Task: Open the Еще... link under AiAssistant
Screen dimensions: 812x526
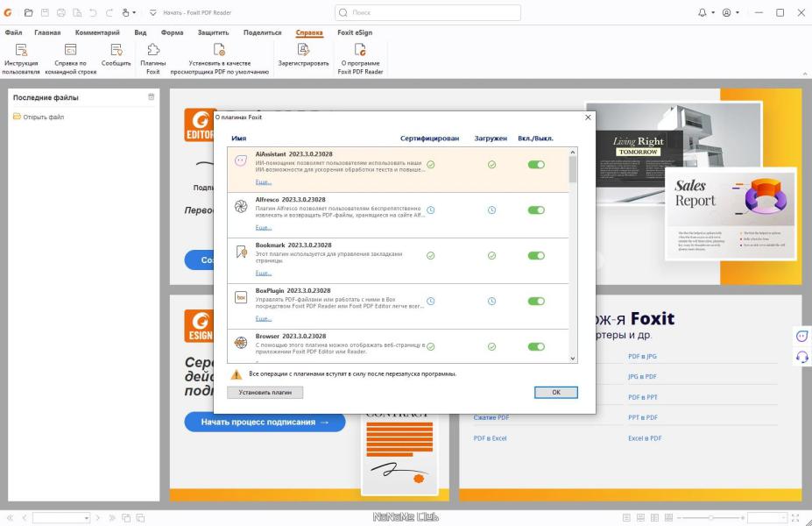Action: click(264, 181)
